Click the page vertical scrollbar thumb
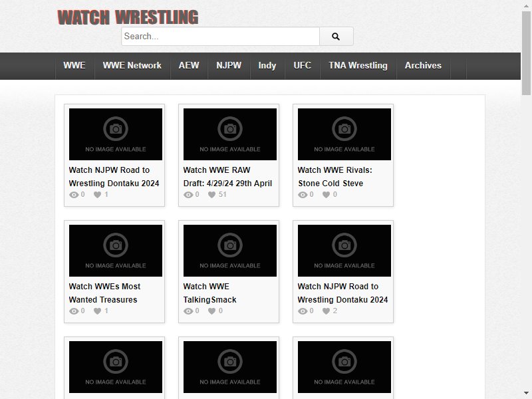The image size is (532, 399). coord(526,53)
